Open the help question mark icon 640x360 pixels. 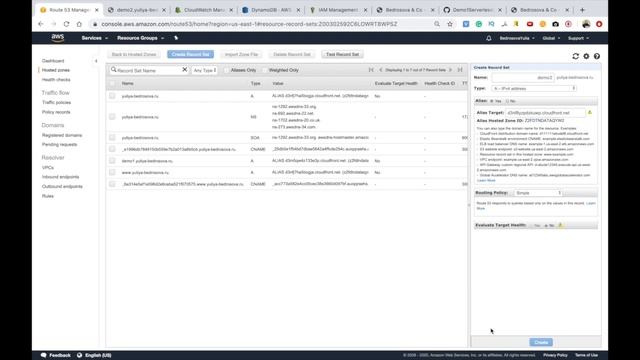(597, 56)
